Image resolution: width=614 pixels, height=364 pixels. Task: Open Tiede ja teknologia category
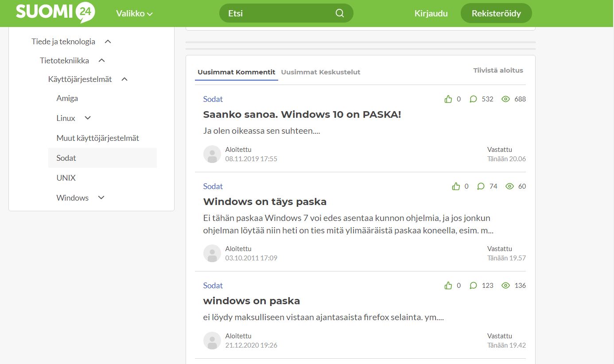click(x=63, y=42)
